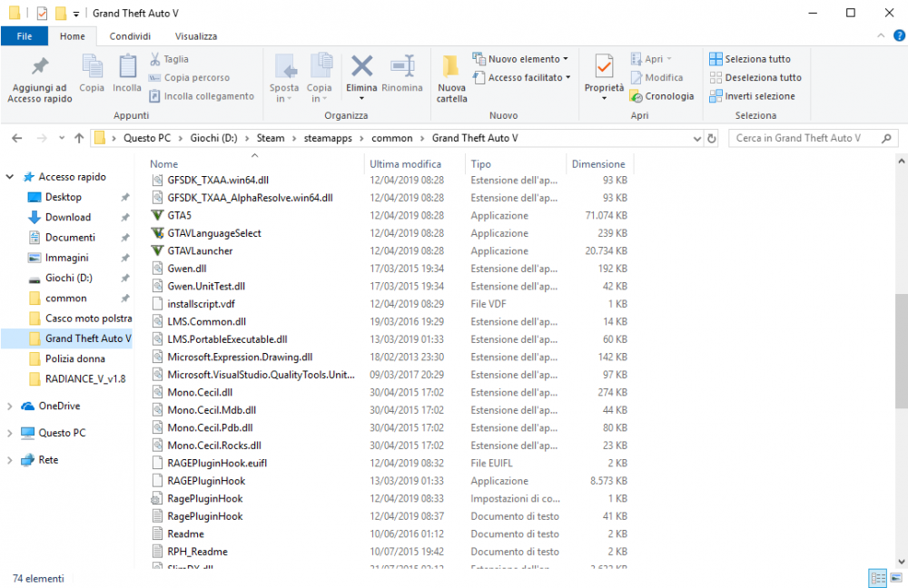The height and width of the screenshot is (588, 908).
Task: Expand the address bar history dropdown
Action: click(696, 138)
